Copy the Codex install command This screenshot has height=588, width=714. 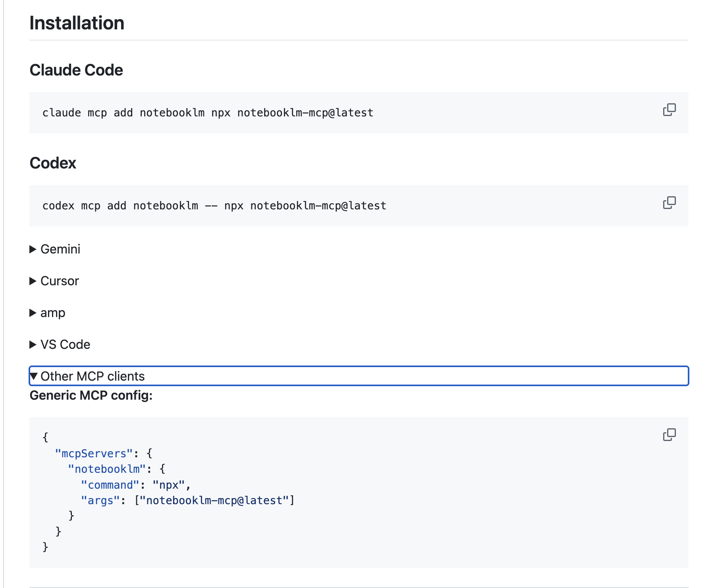point(669,203)
